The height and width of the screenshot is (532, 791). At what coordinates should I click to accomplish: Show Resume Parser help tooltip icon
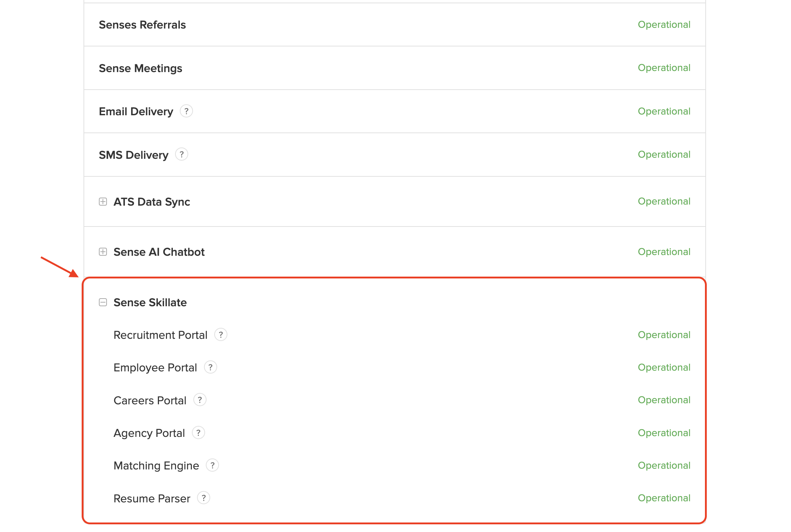tap(204, 498)
